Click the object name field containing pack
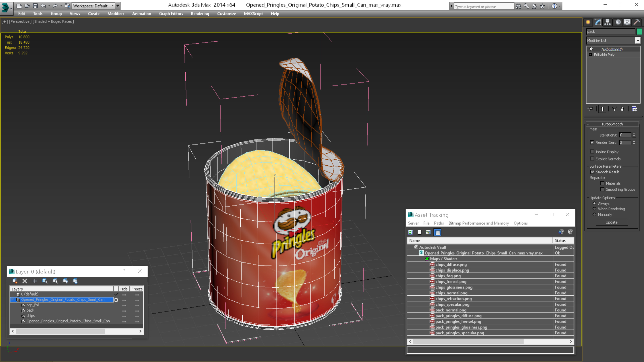This screenshot has height=362, width=644. [x=610, y=32]
